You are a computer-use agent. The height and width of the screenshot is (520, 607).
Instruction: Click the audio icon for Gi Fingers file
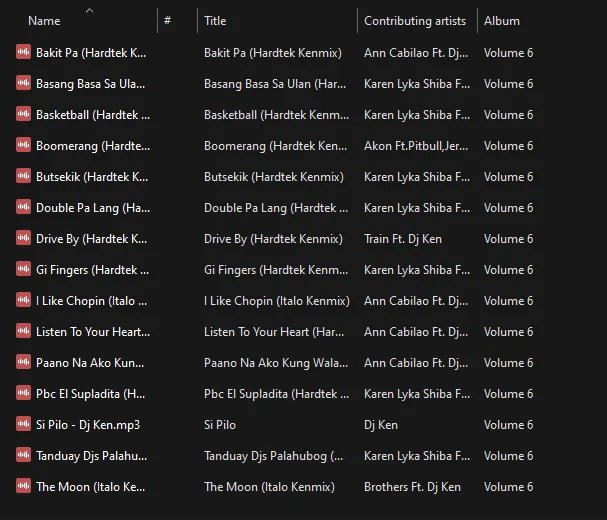[x=24, y=269]
